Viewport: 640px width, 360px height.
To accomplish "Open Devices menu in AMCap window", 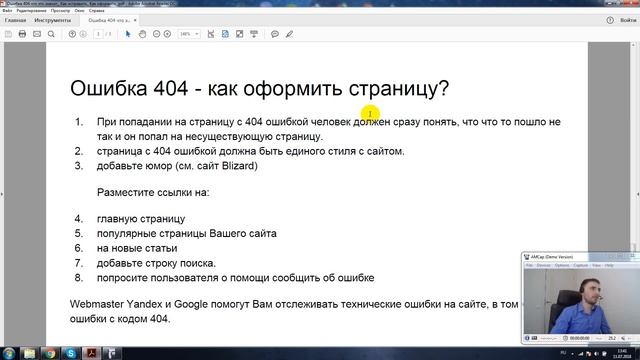I will [x=543, y=265].
